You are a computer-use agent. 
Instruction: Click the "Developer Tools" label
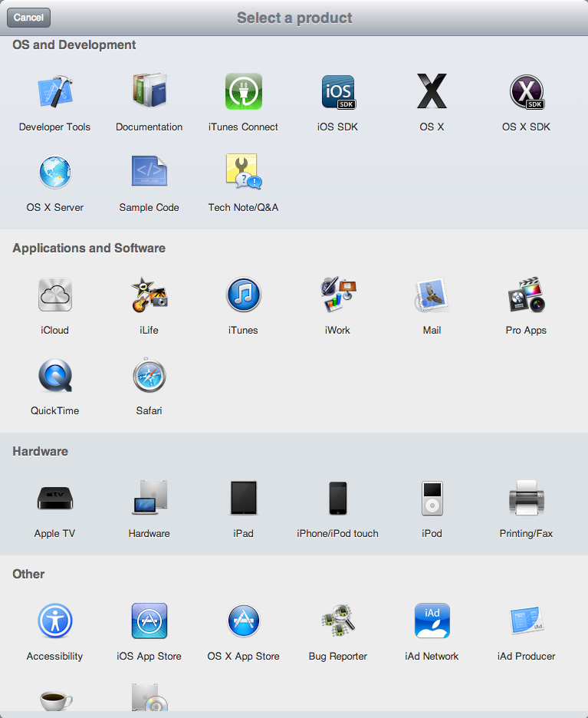pos(54,127)
